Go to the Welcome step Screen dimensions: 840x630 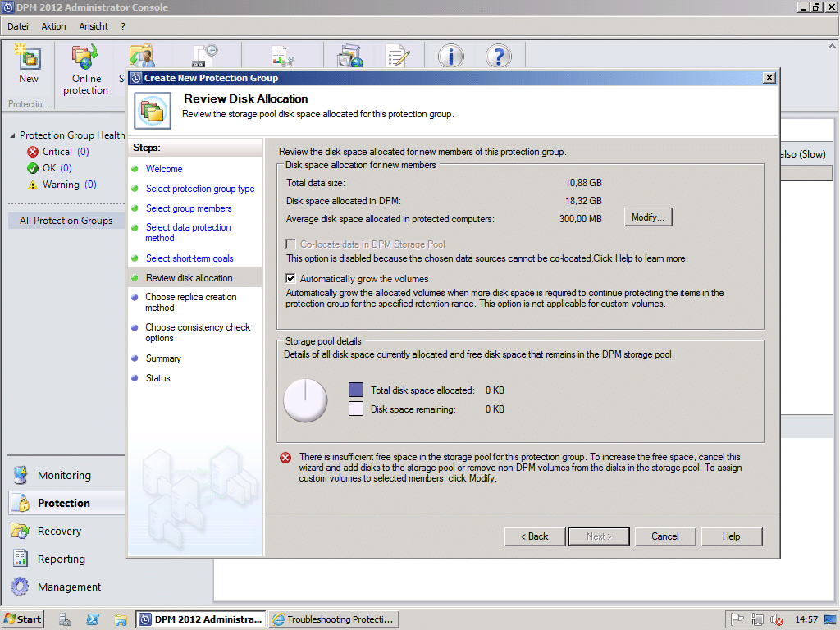(164, 169)
